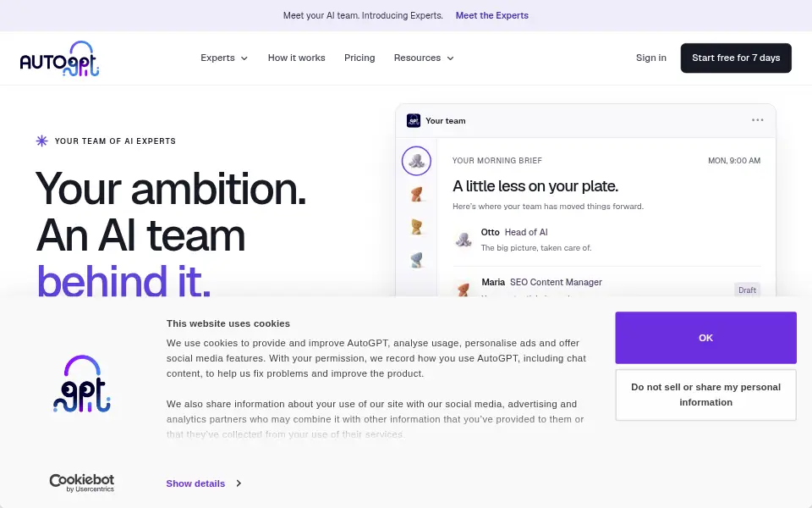Click the Sign in link

(651, 58)
